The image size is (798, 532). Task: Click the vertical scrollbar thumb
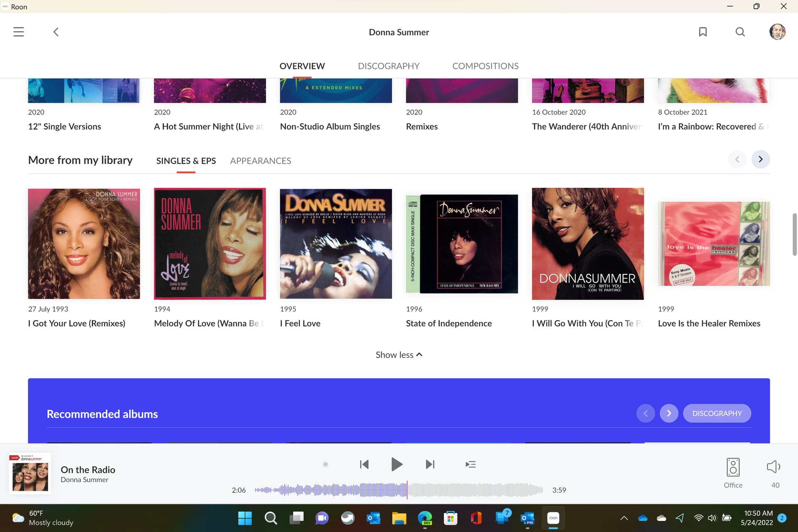pyautogui.click(x=794, y=234)
